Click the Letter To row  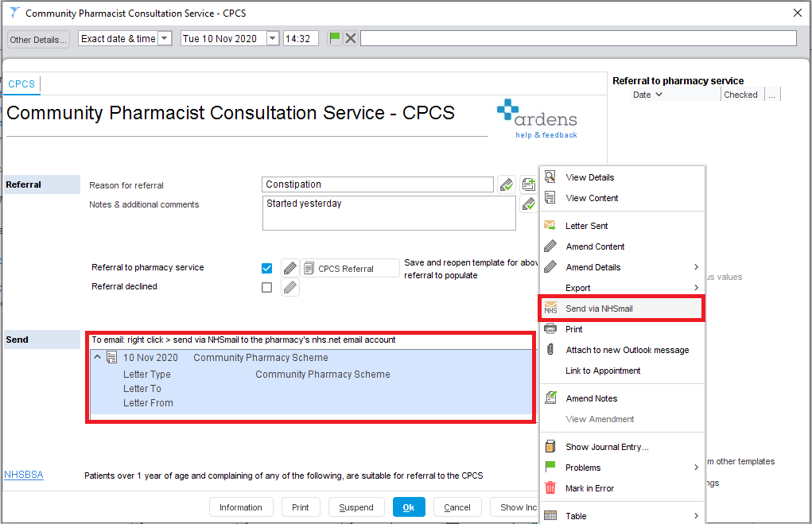(311, 388)
